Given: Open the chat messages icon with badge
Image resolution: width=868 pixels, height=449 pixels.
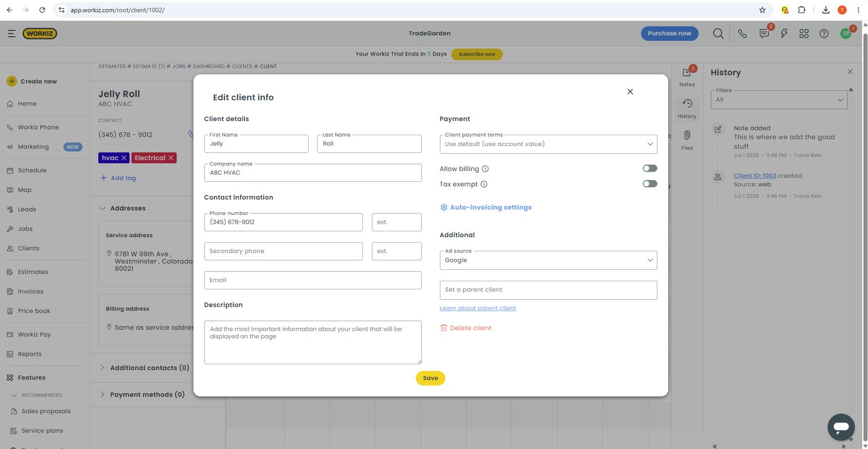Looking at the screenshot, I should (764, 34).
